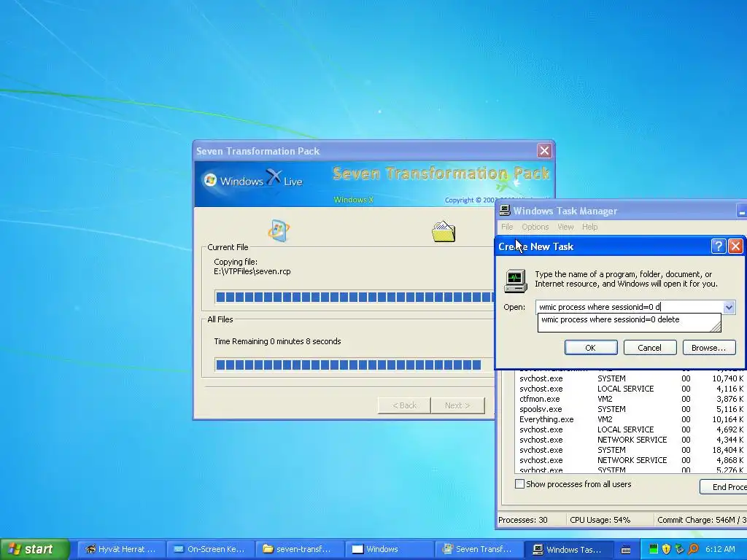Viewport: 747px width, 560px height.
Task: Click the End Process button
Action: (723, 486)
